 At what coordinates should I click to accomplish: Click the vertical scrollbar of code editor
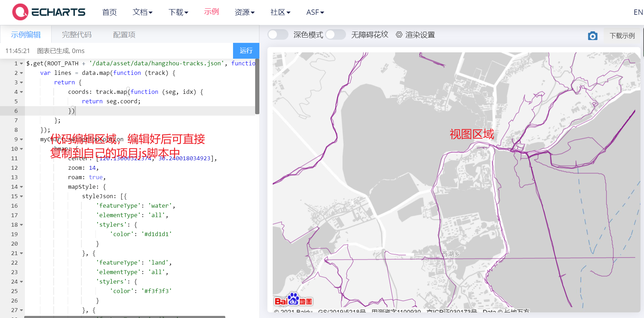257,86
